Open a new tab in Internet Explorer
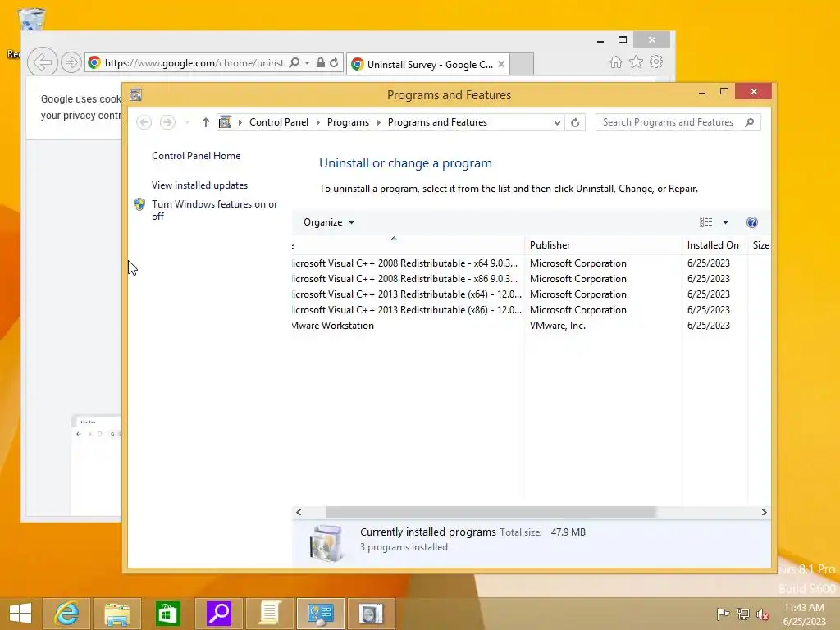 pyautogui.click(x=522, y=64)
